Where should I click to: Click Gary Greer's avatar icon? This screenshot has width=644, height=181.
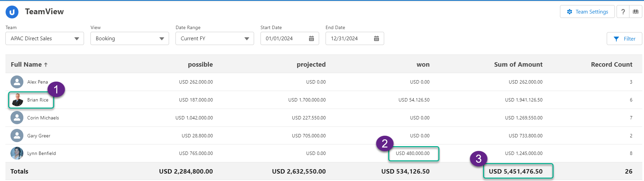pos(17,136)
